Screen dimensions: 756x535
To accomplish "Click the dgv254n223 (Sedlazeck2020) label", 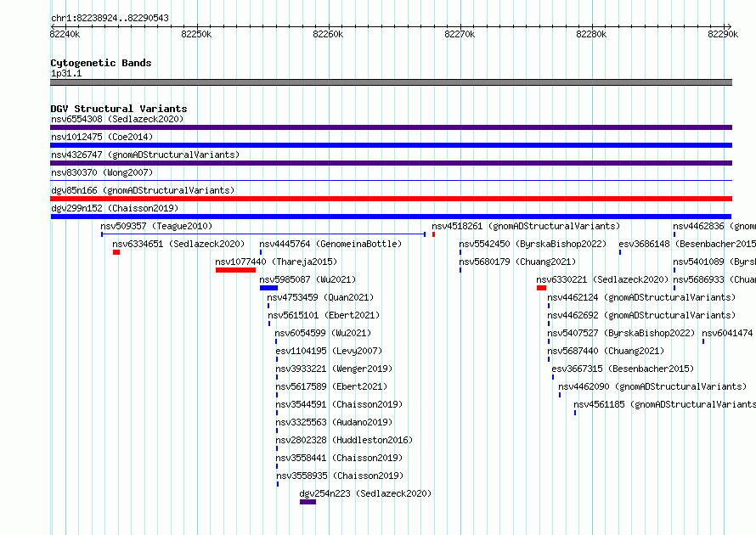I will 365,493.
